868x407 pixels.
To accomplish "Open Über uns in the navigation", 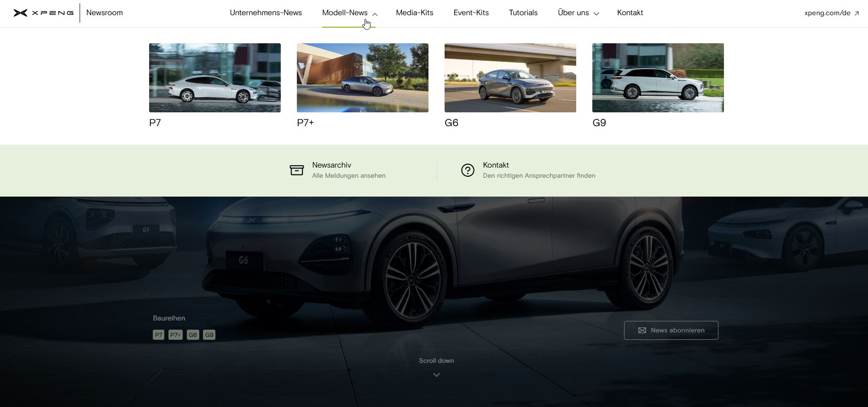I will point(573,13).
